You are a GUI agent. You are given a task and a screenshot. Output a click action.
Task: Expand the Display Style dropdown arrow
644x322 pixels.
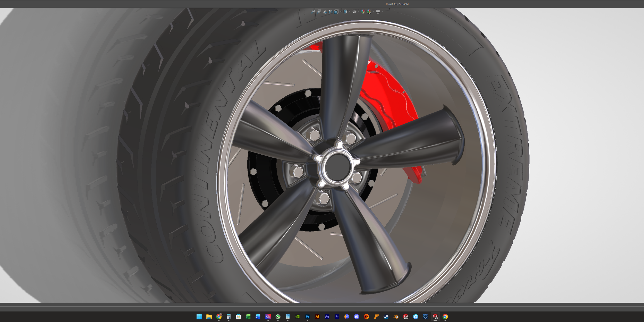coord(350,12)
